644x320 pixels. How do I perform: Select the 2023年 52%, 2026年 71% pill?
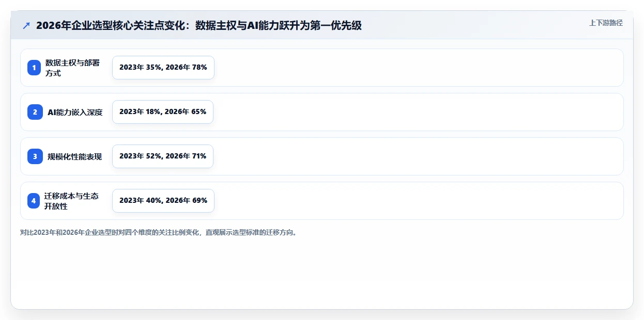(x=163, y=156)
